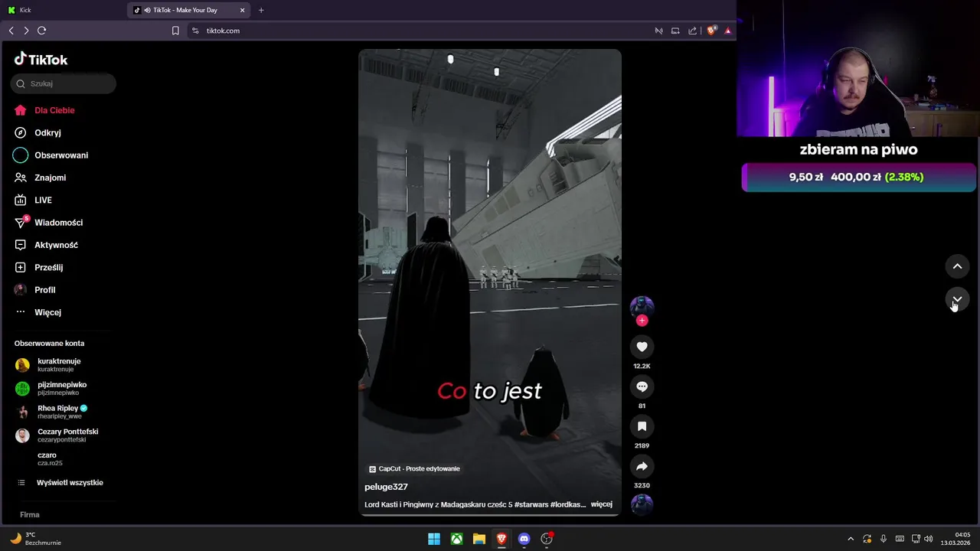Open kuraktrenuje followed account
Image resolution: width=980 pixels, height=551 pixels.
[x=48, y=365]
